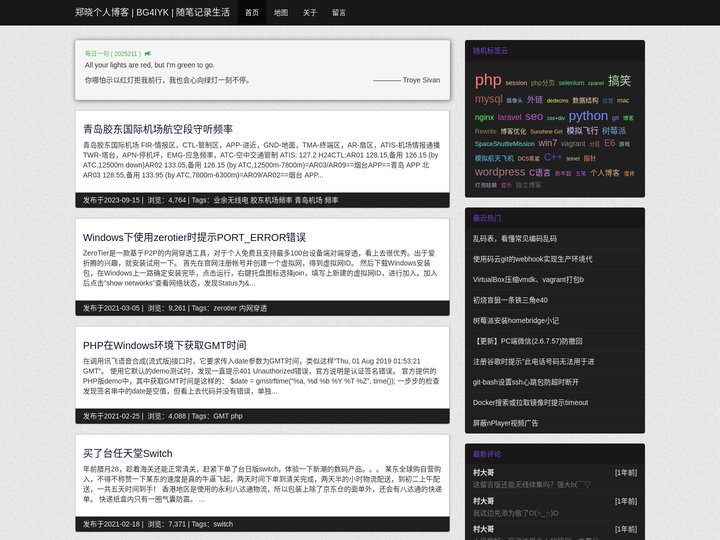Select the laravel tag in the tag cloud
This screenshot has width=720, height=540.
510,117
